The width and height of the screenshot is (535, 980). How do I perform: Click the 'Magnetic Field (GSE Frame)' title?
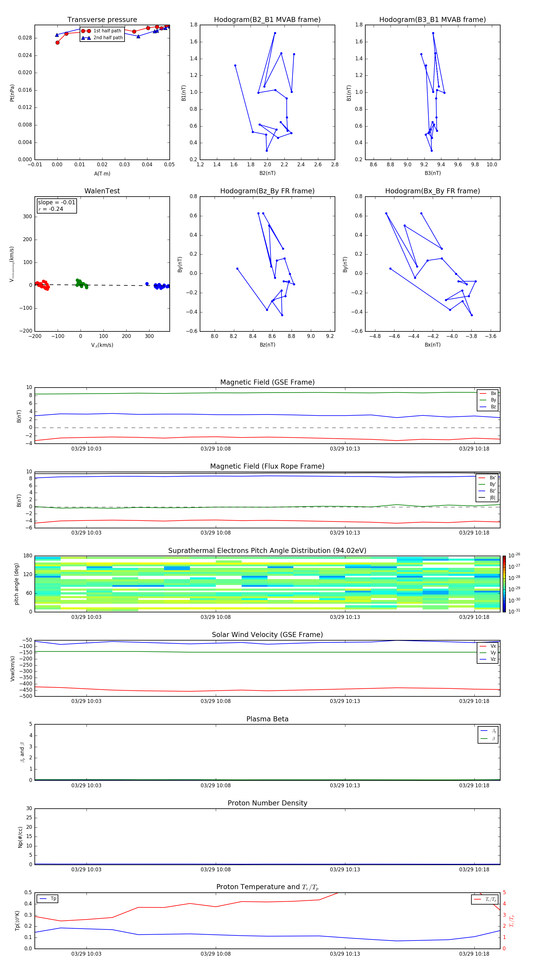coord(267,382)
